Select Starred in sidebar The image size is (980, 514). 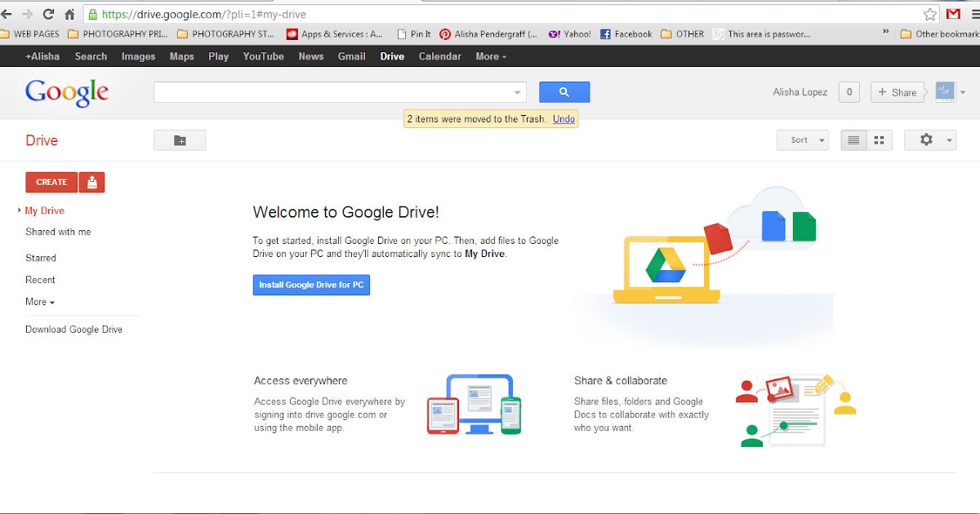pyautogui.click(x=41, y=258)
